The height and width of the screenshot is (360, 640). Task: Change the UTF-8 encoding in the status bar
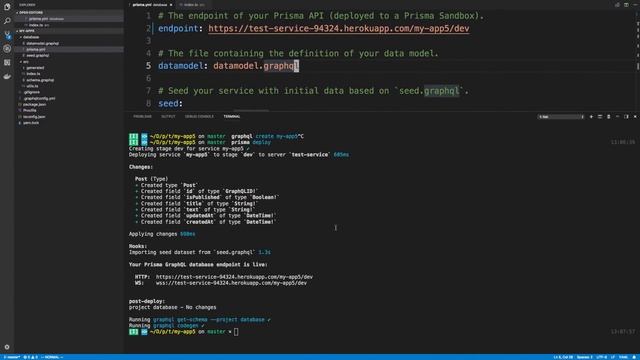click(x=602, y=357)
